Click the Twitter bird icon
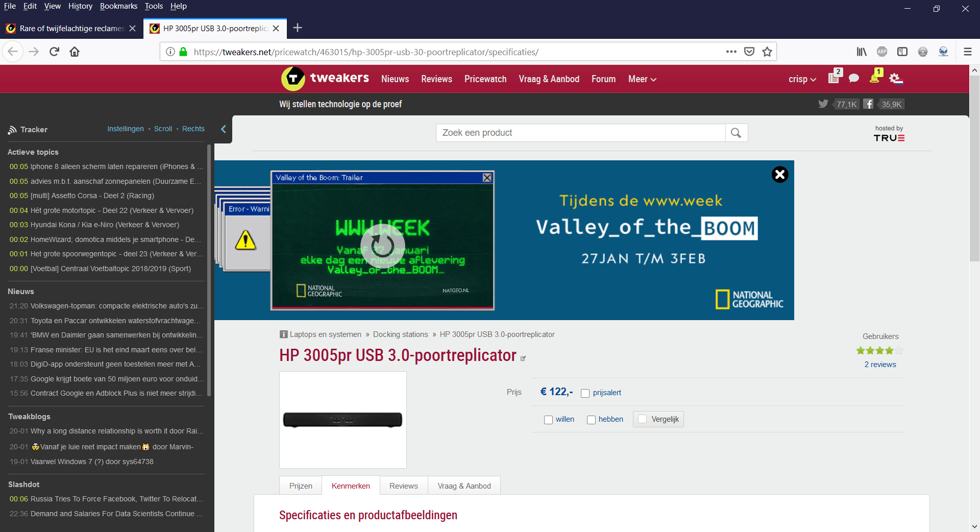 (x=823, y=104)
